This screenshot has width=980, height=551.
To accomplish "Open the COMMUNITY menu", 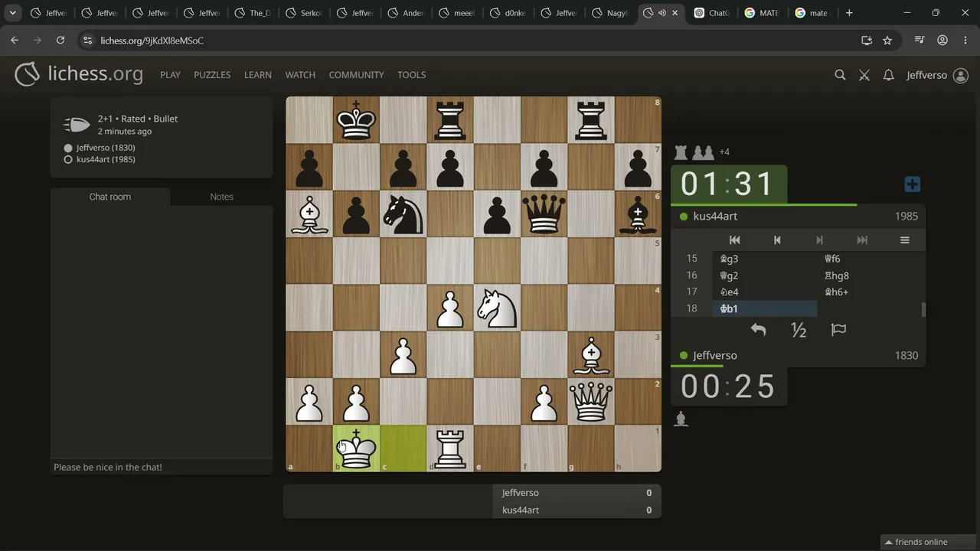I will click(x=356, y=75).
